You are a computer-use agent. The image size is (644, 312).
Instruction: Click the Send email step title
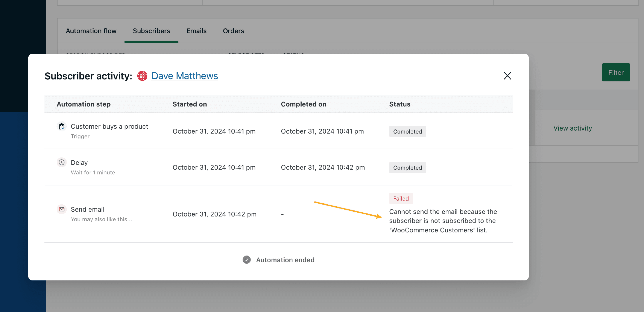tap(88, 209)
